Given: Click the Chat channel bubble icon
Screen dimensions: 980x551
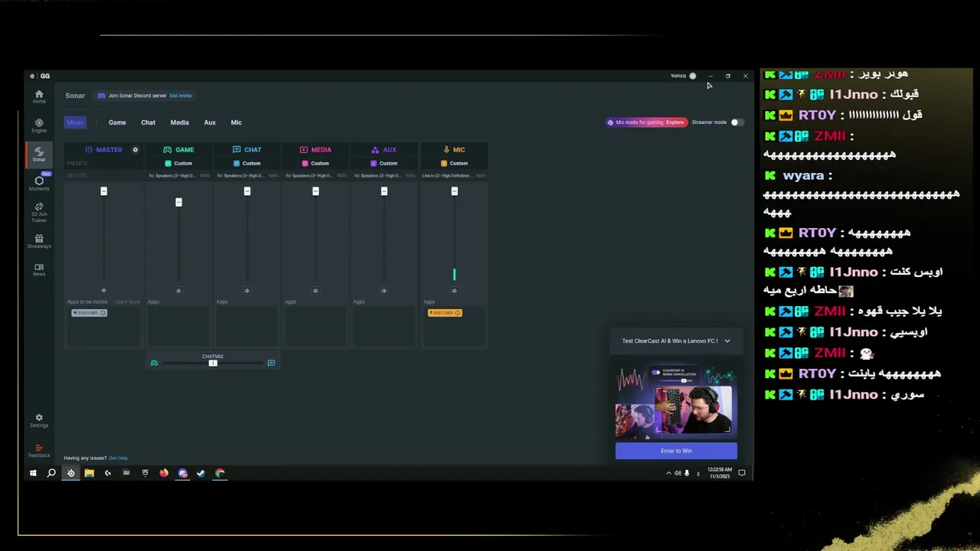Looking at the screenshot, I should pos(237,150).
